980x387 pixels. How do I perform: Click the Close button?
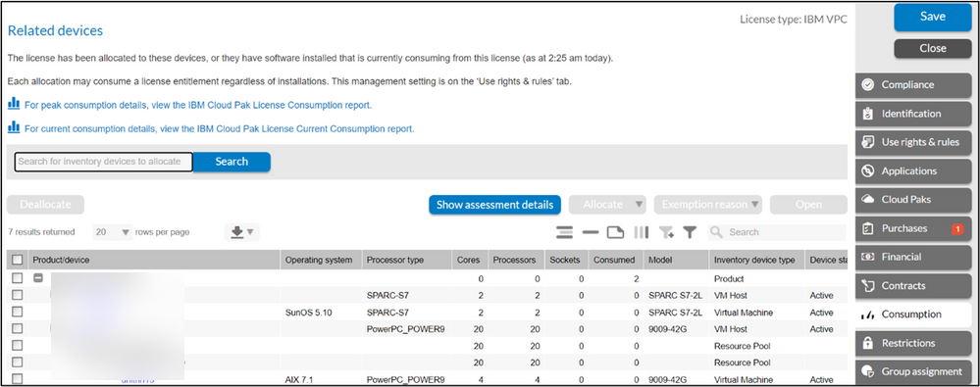(933, 48)
